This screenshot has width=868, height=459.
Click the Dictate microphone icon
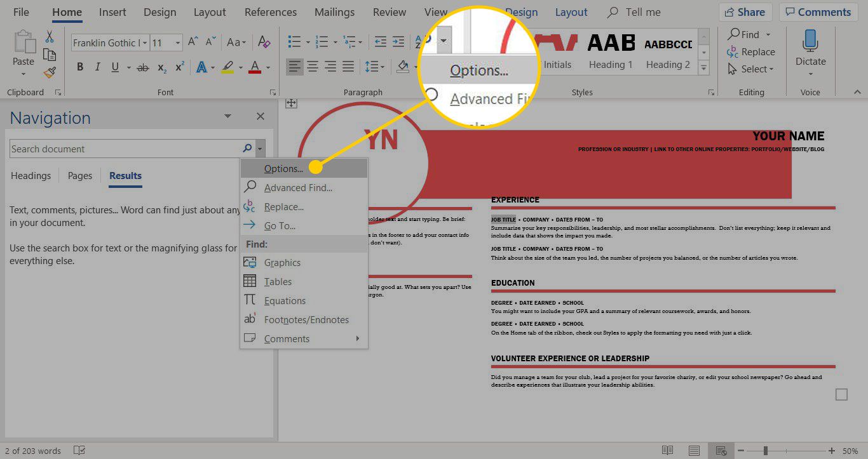click(810, 41)
